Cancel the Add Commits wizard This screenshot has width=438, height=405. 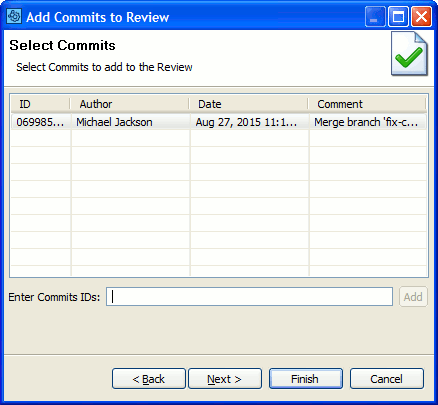(387, 379)
